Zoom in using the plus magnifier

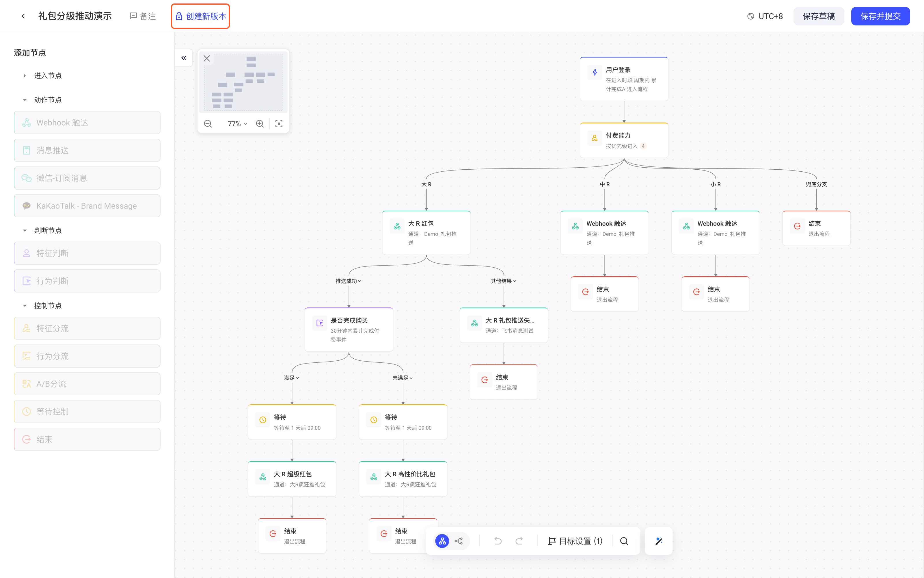[x=260, y=123]
